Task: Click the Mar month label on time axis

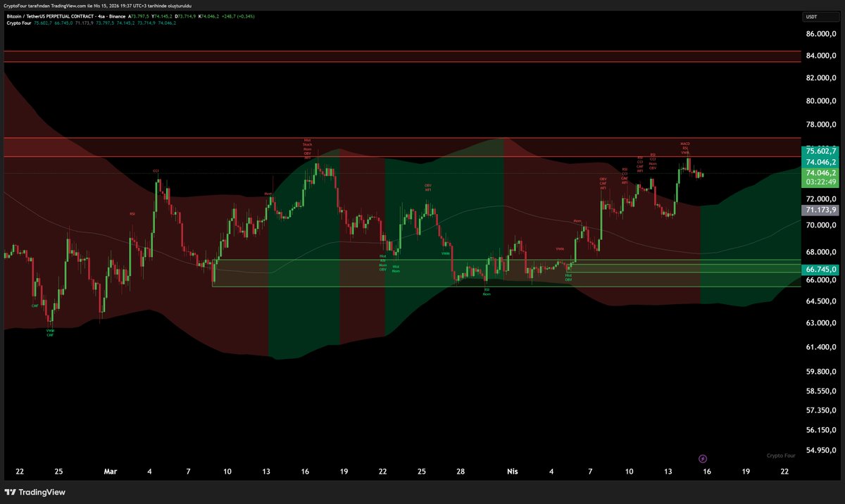Action: [x=109, y=472]
